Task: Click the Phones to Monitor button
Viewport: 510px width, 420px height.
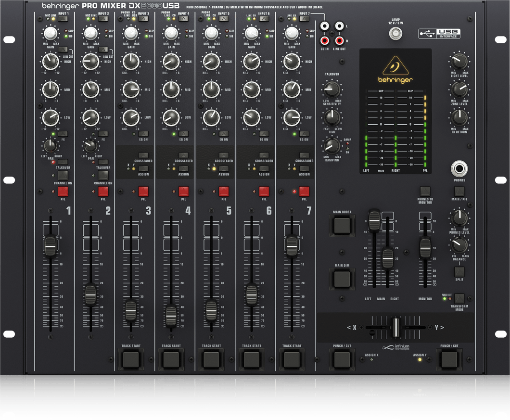Action: tap(424, 191)
